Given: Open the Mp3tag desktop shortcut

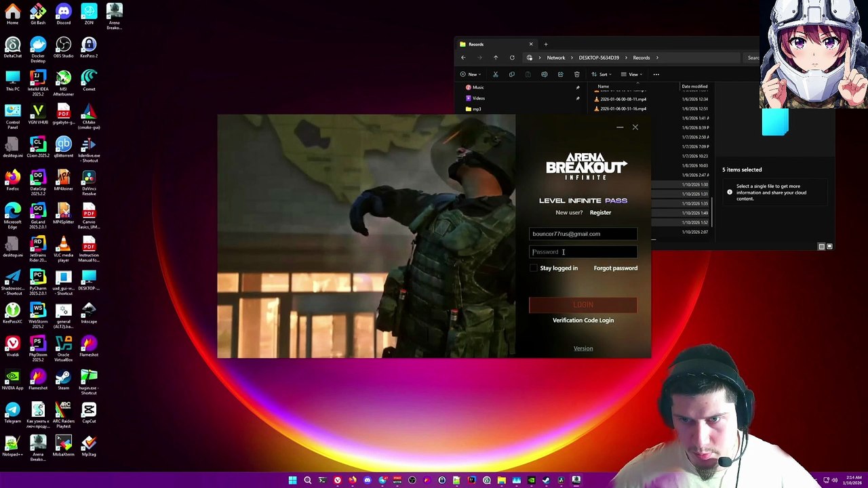Looking at the screenshot, I should pos(89,446).
